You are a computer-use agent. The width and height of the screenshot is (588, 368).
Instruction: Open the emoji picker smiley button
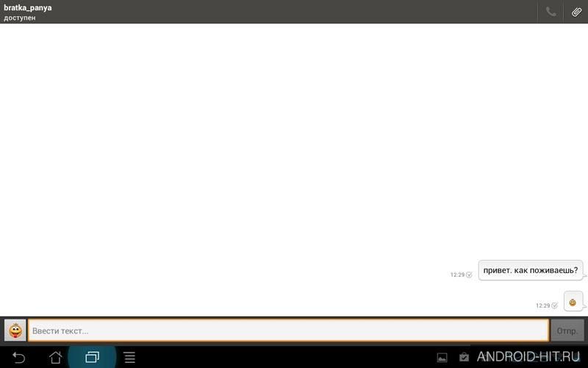[15, 330]
